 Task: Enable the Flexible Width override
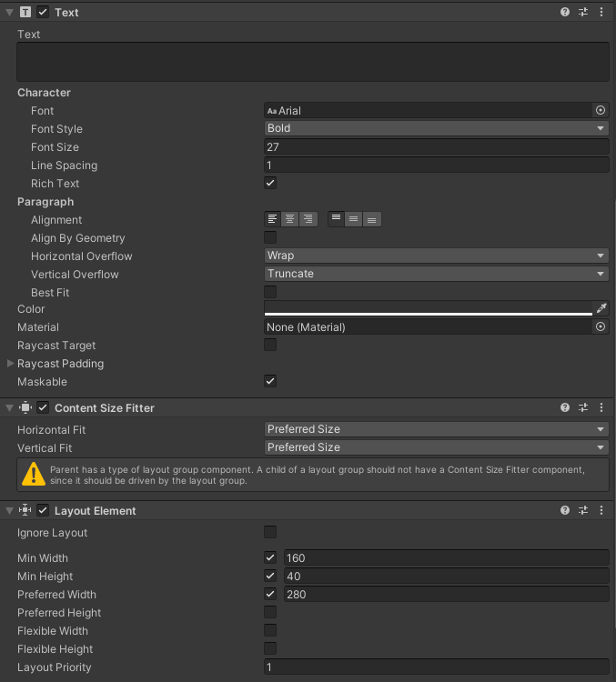(270, 630)
